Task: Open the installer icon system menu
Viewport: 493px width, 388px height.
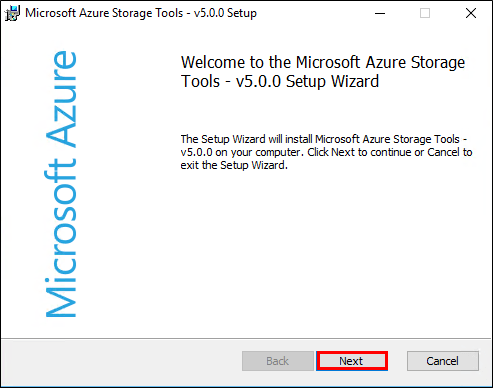Action: (x=12, y=14)
